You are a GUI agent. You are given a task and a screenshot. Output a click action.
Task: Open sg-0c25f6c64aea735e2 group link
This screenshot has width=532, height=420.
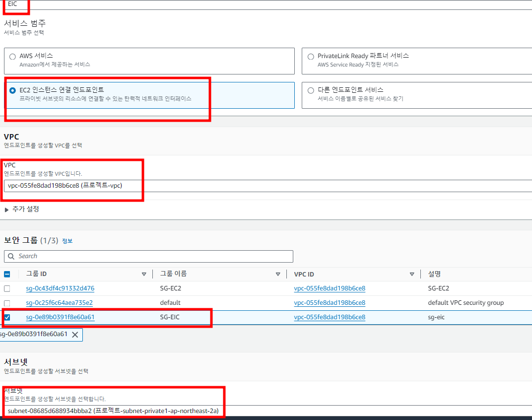pos(59,302)
